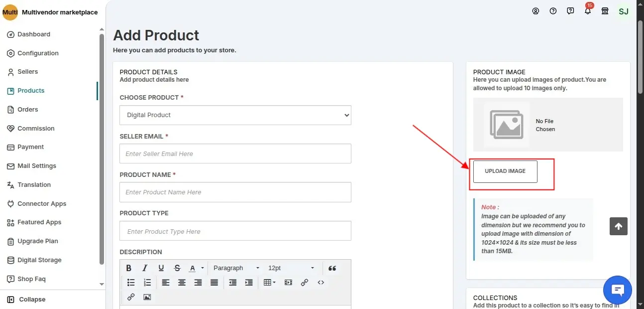The height and width of the screenshot is (309, 644).
Task: Open Commission from the sidebar menu
Action: point(36,129)
